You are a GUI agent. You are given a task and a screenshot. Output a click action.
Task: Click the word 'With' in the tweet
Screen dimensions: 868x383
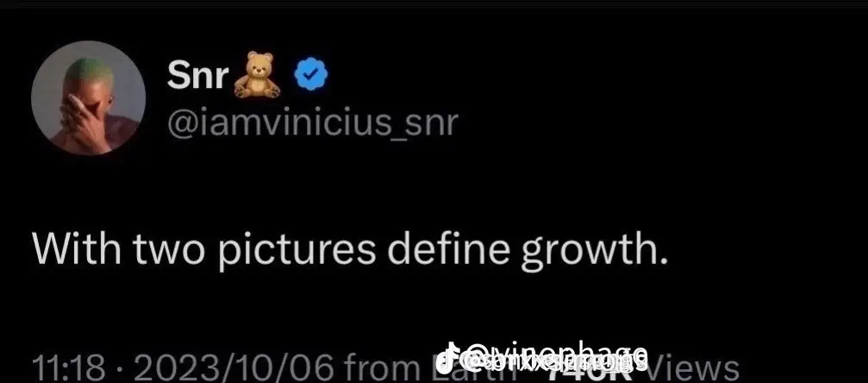(77, 249)
